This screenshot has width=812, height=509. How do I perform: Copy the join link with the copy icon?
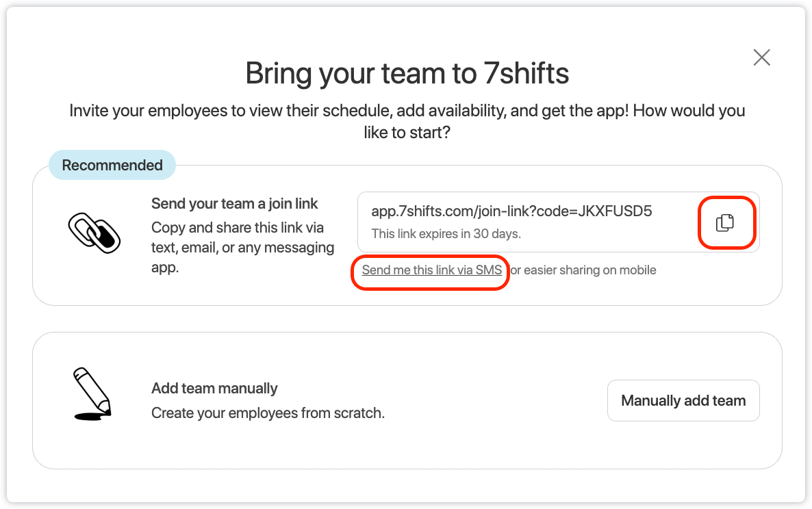pos(724,222)
